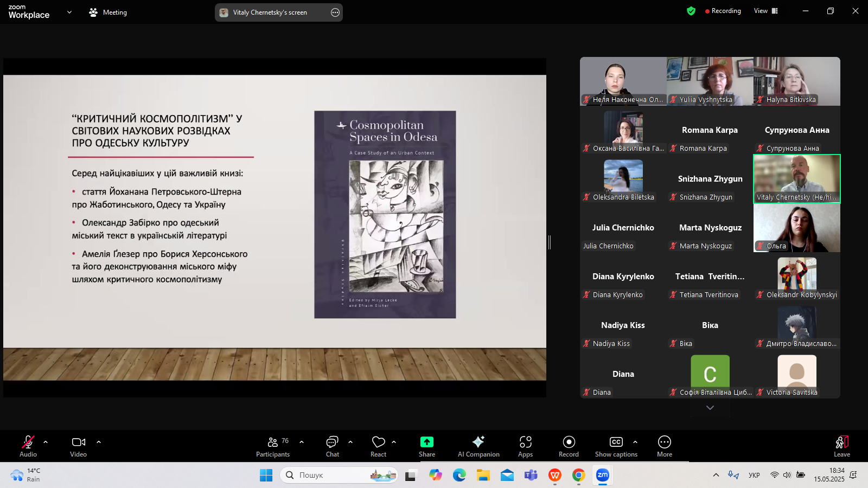Select Vitaly Chernetsky's video thumbnail
Viewport: 868px width, 488px height.
(x=796, y=178)
